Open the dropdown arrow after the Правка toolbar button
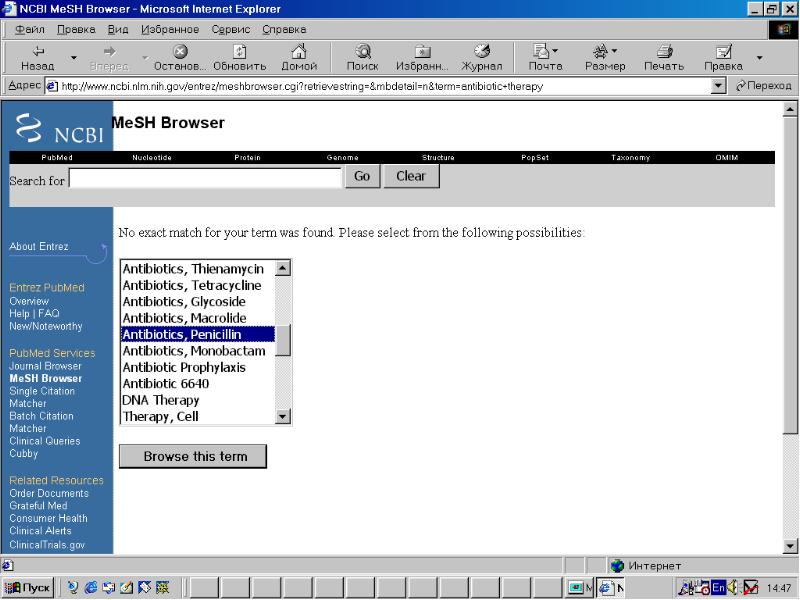This screenshot has width=800, height=600. 760,57
